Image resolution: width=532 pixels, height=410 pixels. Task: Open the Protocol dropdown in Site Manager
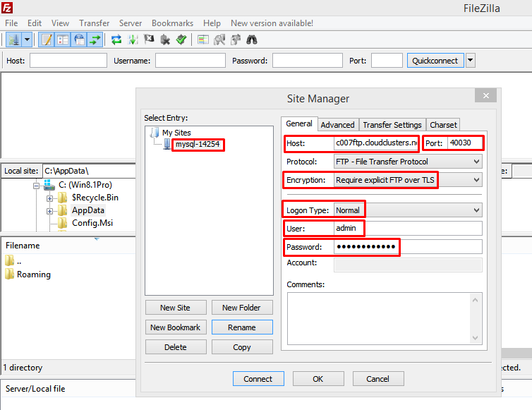pyautogui.click(x=408, y=162)
